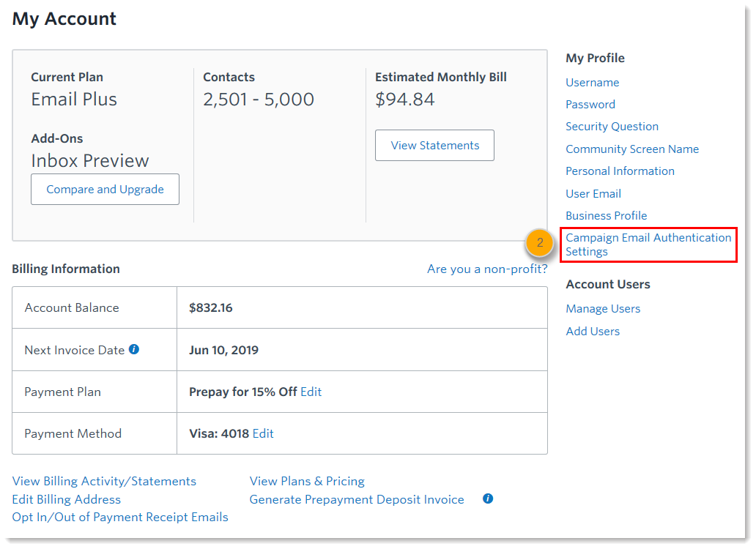
Task: Open Security Question link
Action: 612,127
